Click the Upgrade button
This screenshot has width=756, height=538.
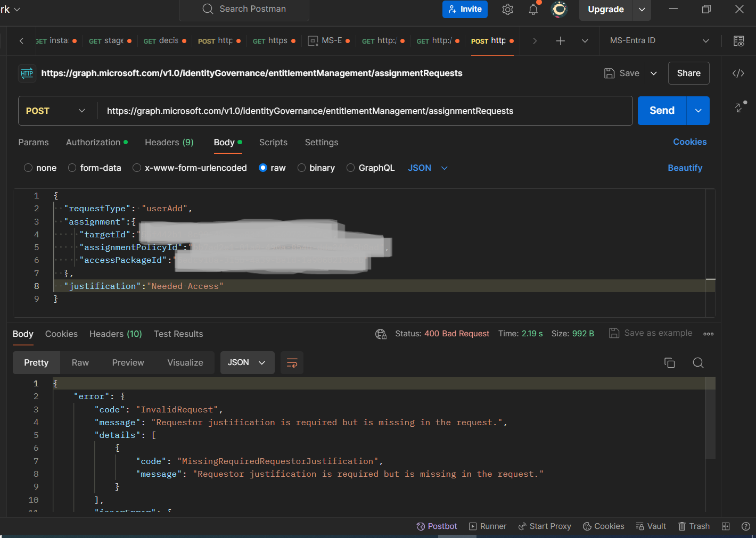tap(605, 10)
